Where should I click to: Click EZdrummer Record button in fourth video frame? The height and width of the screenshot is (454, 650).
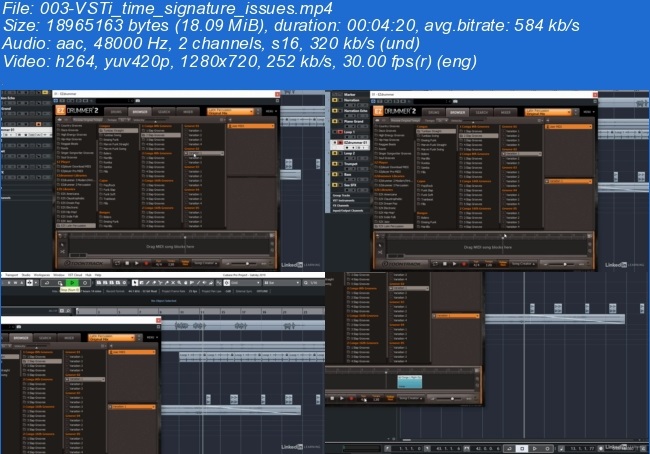pos(351,398)
